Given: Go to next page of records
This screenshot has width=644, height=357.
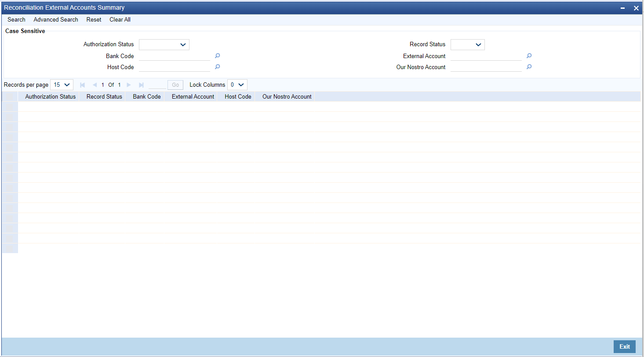Looking at the screenshot, I should pyautogui.click(x=129, y=85).
